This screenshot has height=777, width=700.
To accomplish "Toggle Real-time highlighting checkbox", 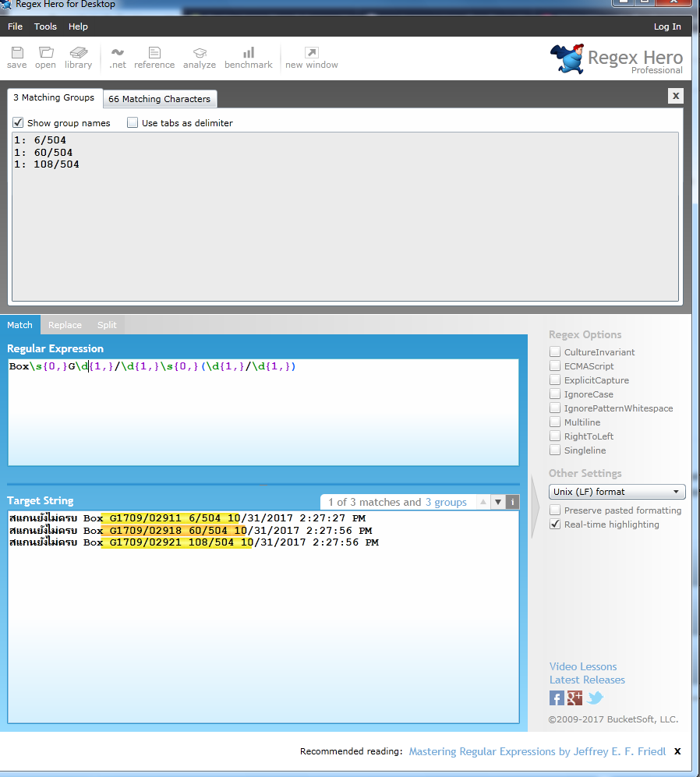I will [555, 524].
